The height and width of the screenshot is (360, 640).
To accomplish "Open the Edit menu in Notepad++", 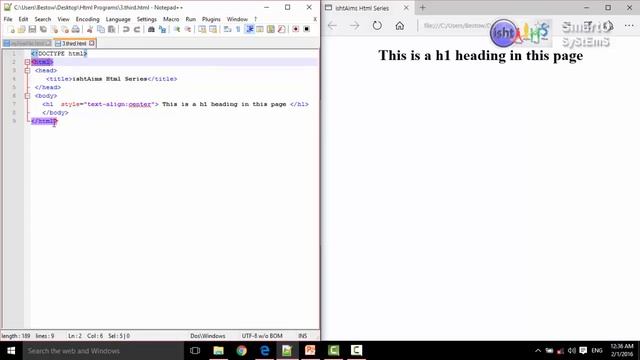I will (x=23, y=19).
